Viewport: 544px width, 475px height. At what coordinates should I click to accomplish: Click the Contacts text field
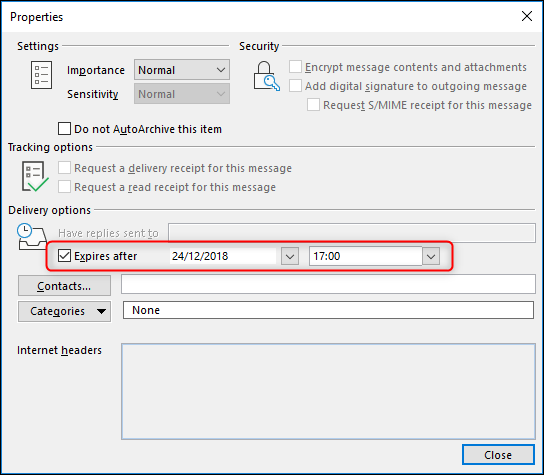click(328, 284)
